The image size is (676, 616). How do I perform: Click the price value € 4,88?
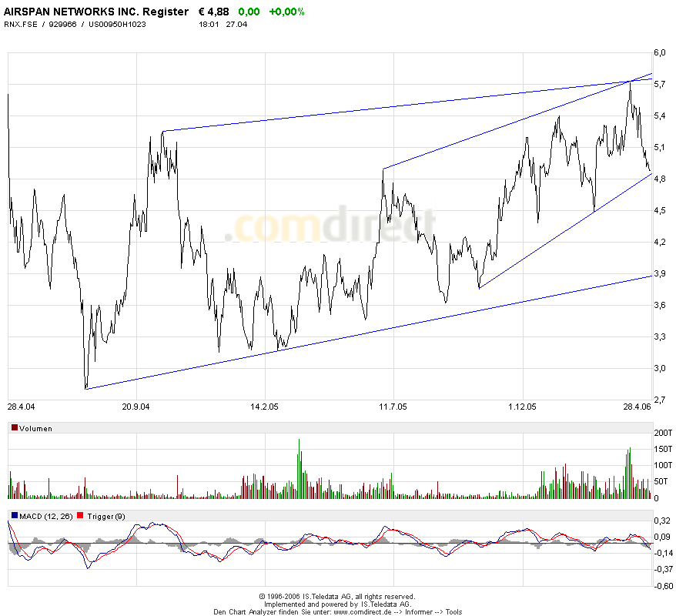tap(214, 12)
